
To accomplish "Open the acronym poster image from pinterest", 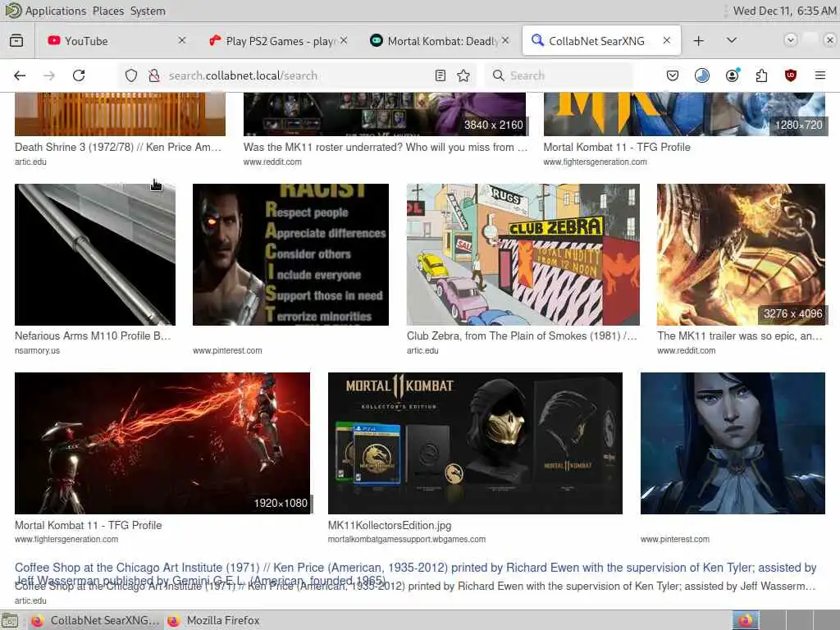I will click(x=290, y=254).
